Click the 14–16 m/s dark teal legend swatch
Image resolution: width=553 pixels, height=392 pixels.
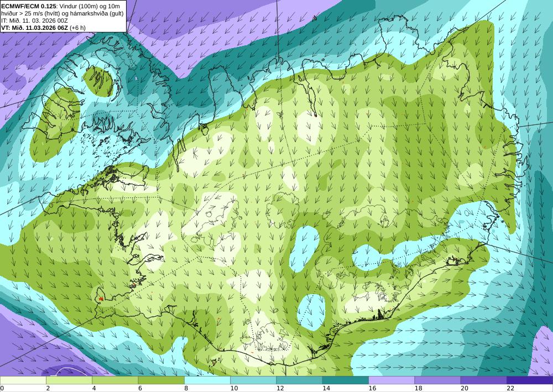[346, 380]
